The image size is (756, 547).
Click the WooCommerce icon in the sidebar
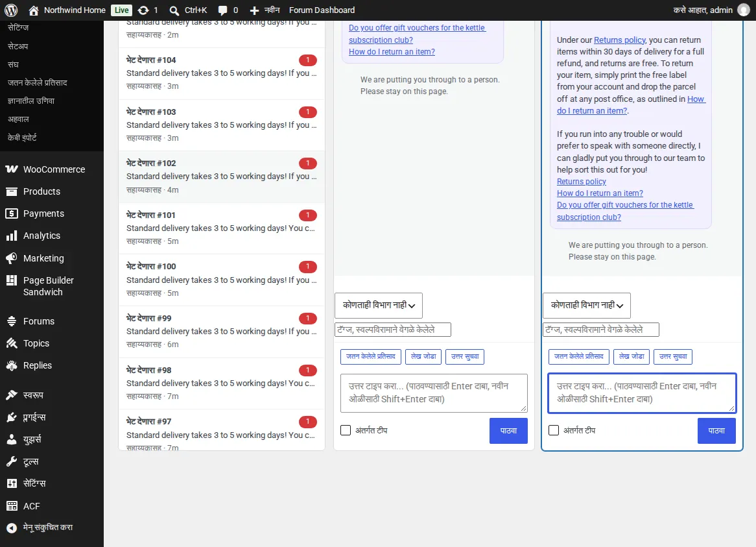click(x=12, y=169)
